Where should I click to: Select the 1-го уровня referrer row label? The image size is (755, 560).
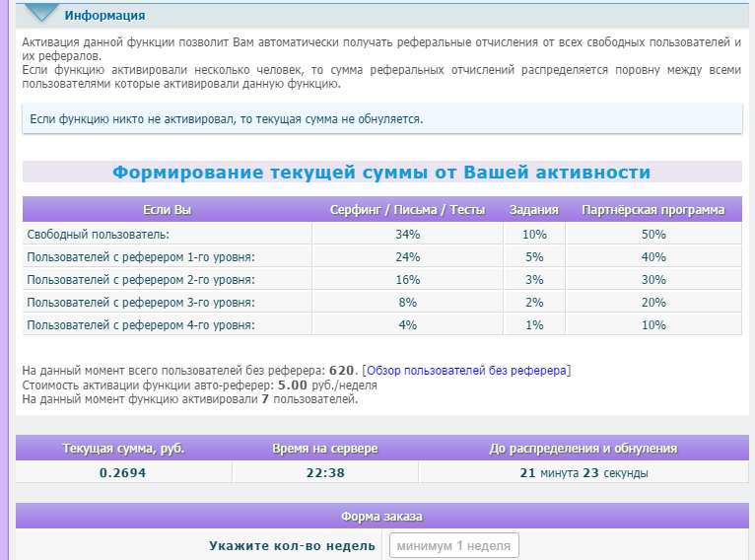tap(141, 257)
